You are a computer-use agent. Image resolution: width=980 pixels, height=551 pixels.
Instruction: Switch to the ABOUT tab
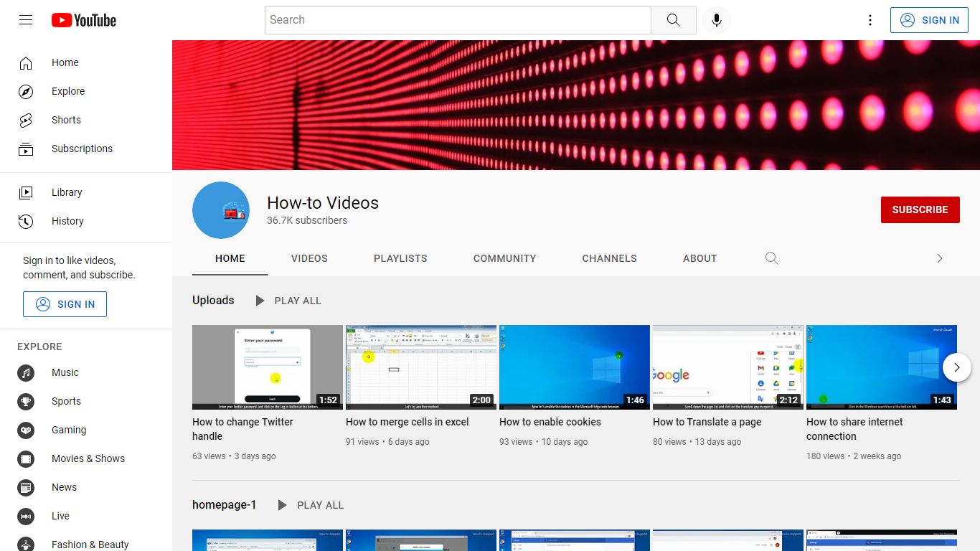click(x=700, y=258)
